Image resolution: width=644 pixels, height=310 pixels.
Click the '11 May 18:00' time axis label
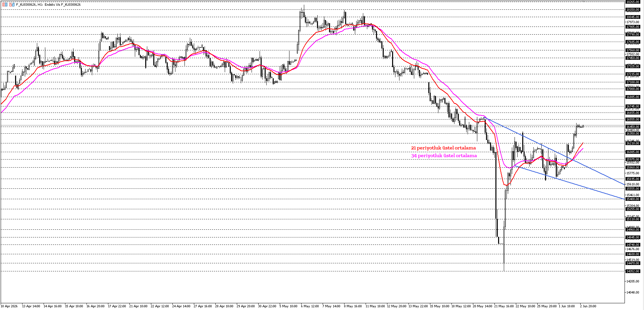tap(375, 306)
